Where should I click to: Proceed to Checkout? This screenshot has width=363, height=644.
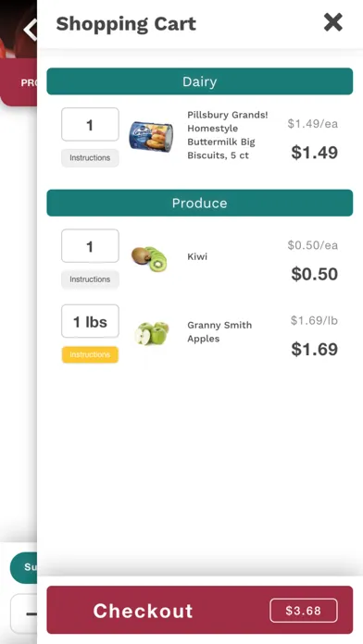[x=200, y=610]
